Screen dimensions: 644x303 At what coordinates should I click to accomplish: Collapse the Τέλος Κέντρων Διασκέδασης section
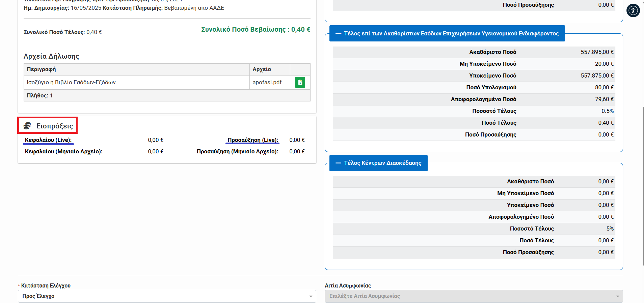tap(378, 163)
